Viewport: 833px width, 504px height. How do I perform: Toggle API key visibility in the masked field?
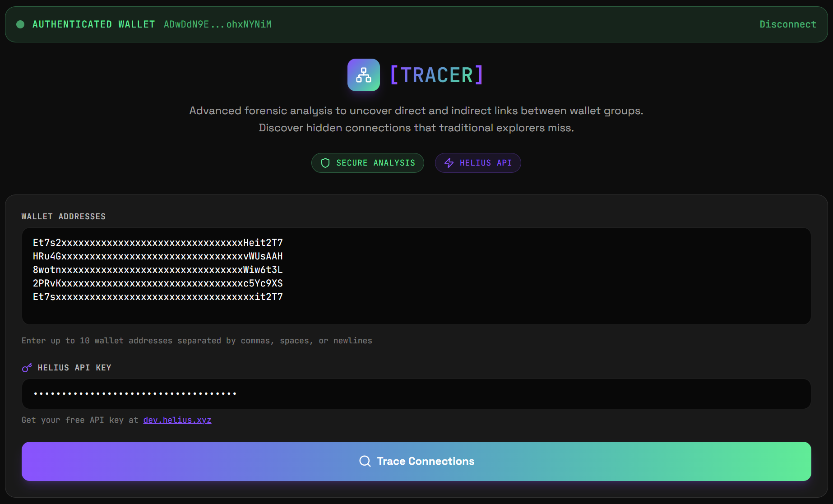point(416,393)
